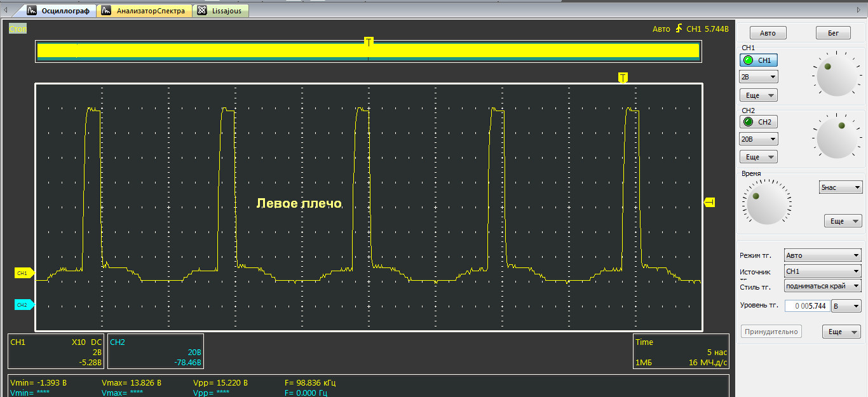Image resolution: width=868 pixels, height=397 pixels.
Task: Click the trigger position marker above the waveform grid
Action: click(623, 77)
